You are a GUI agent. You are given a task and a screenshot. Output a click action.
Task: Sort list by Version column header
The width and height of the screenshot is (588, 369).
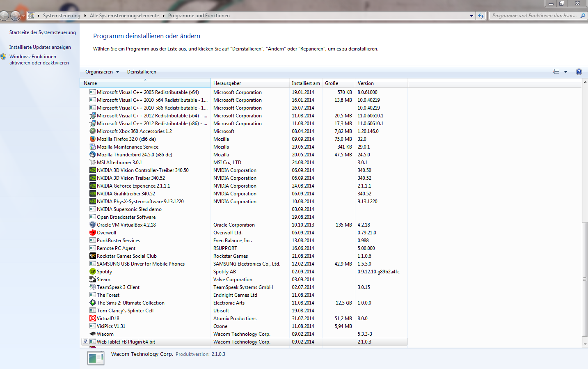point(381,83)
